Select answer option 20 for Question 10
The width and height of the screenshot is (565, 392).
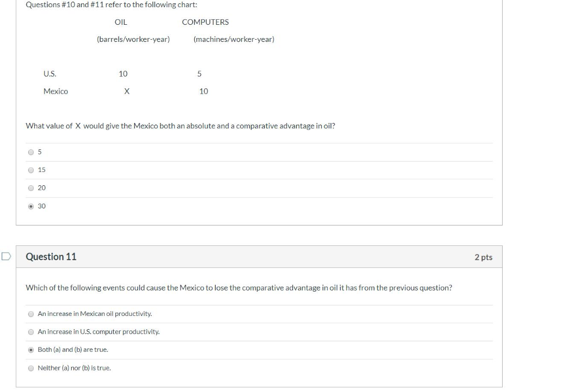point(31,187)
